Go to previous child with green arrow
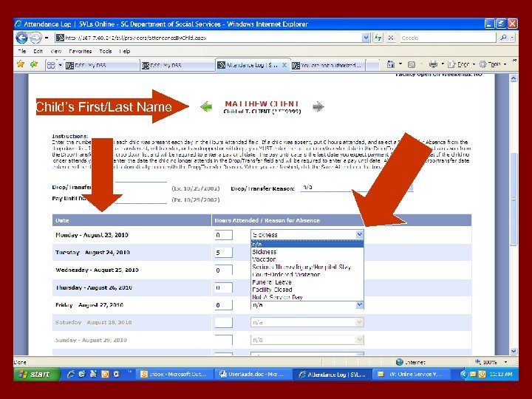The image size is (532, 399). (x=206, y=107)
